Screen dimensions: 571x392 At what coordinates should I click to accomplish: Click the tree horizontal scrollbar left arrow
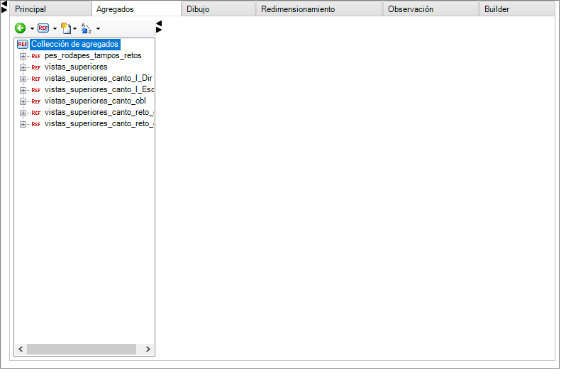[21, 349]
